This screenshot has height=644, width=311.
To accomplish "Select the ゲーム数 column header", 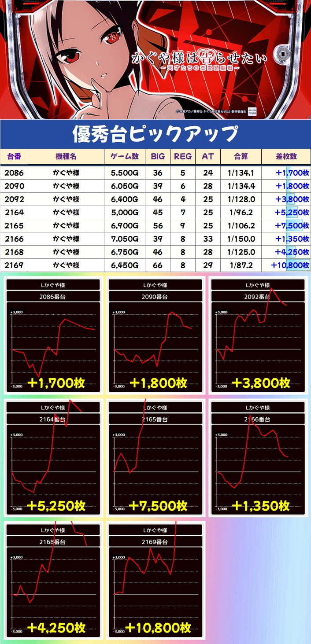I will 125,157.
